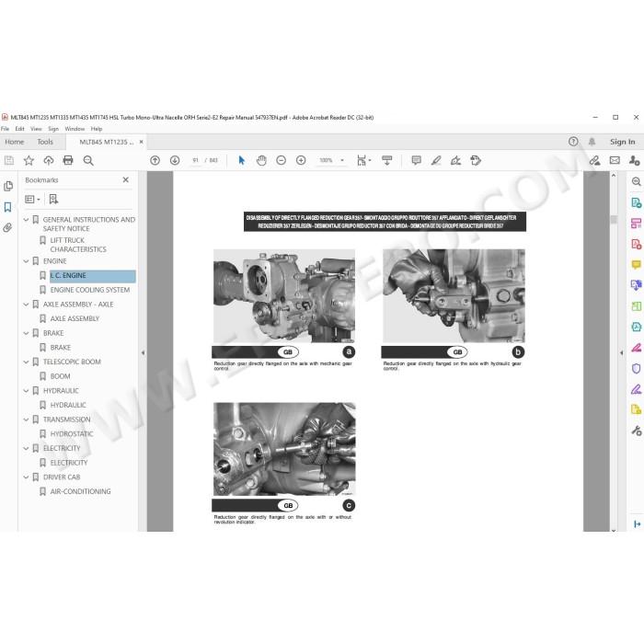The height and width of the screenshot is (644, 644).
Task: Open the draw signature tool
Action: [456, 161]
